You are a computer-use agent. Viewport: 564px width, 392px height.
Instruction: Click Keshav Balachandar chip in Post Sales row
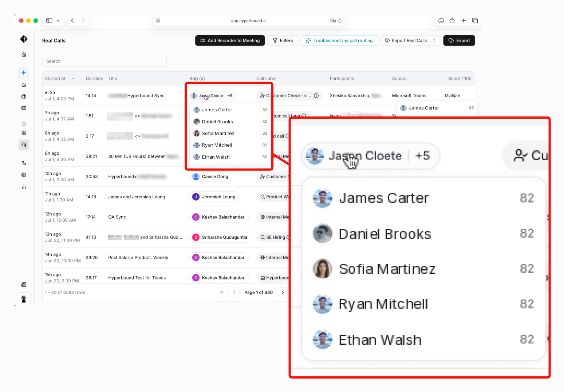point(219,257)
